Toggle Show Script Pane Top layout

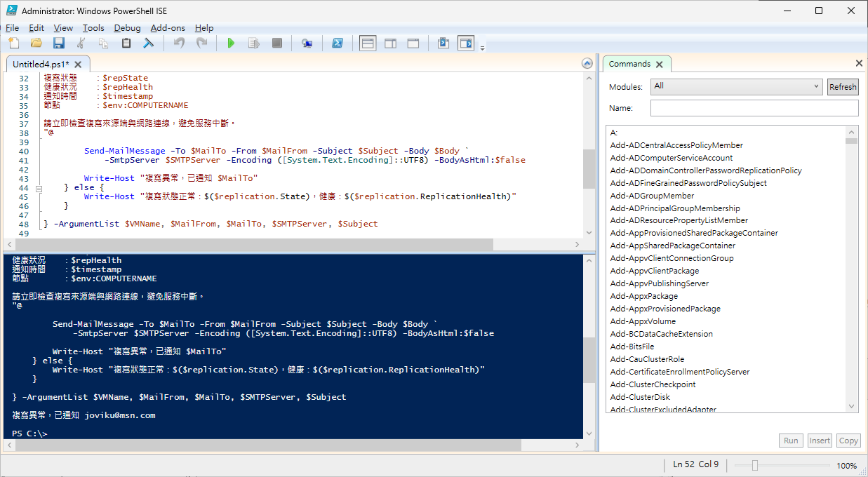[368, 43]
